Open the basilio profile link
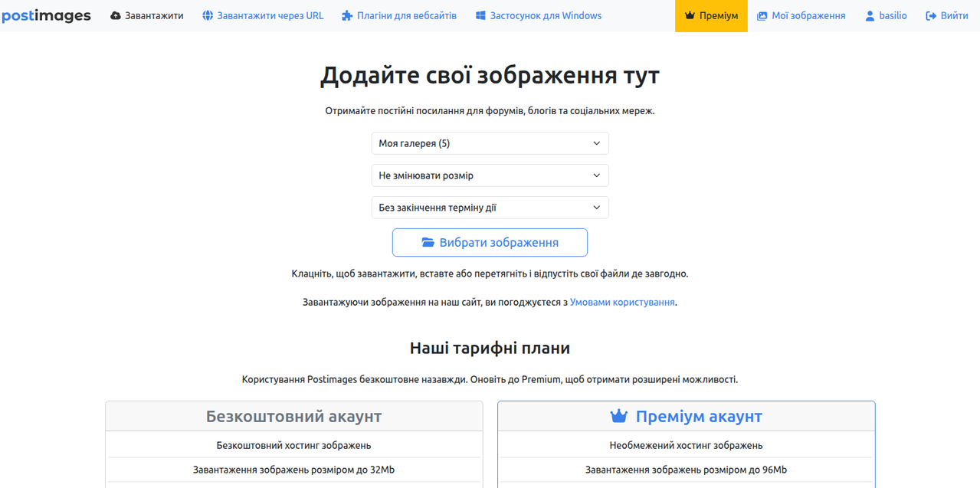This screenshot has height=488, width=980. click(886, 15)
